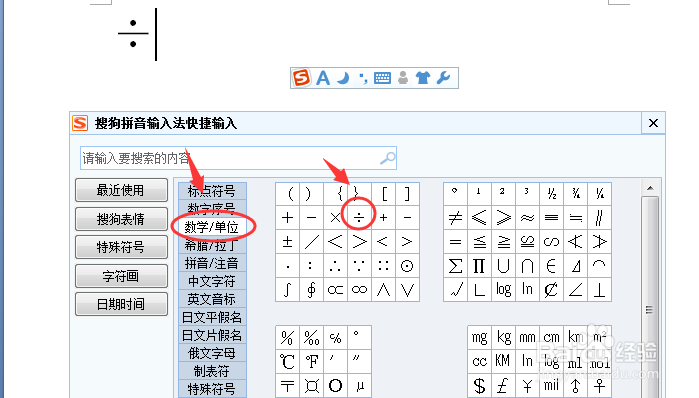This screenshot has width=699, height=398.
Task: Select the 数字序号 category
Action: point(212,208)
